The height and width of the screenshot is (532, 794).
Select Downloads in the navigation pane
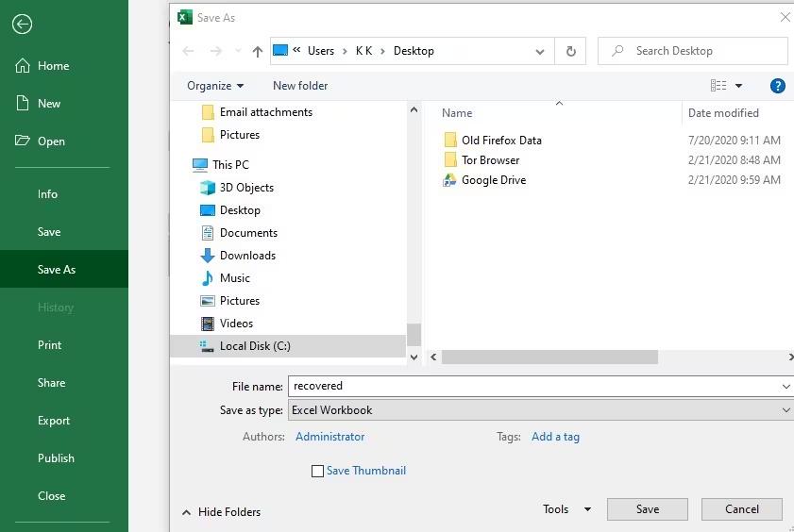[x=246, y=256]
